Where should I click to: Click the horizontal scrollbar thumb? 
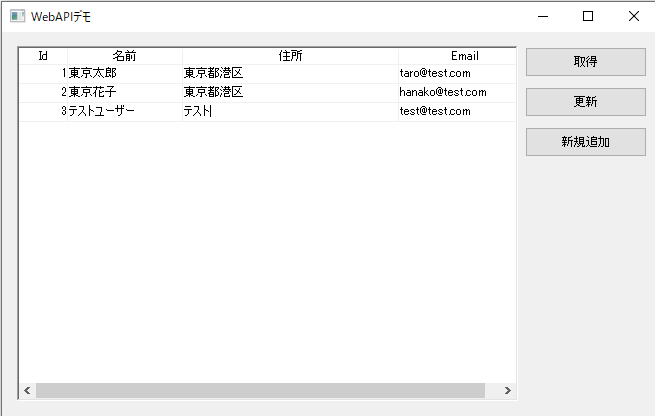260,390
